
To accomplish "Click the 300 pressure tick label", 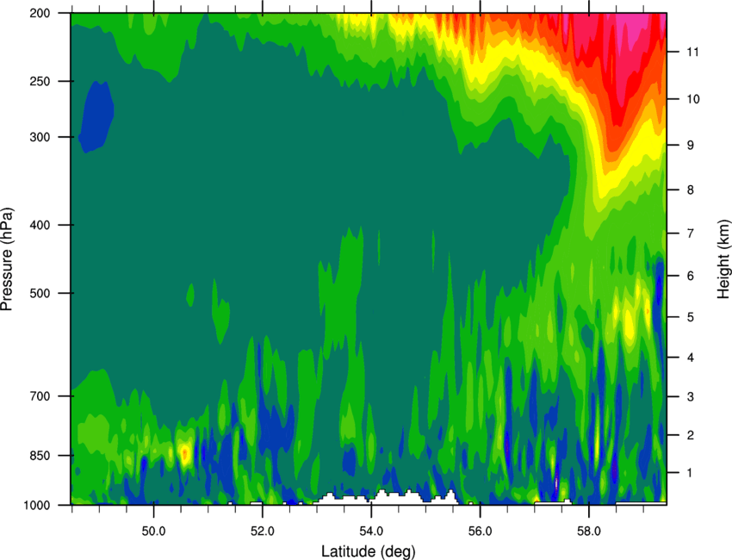I will coord(40,137).
